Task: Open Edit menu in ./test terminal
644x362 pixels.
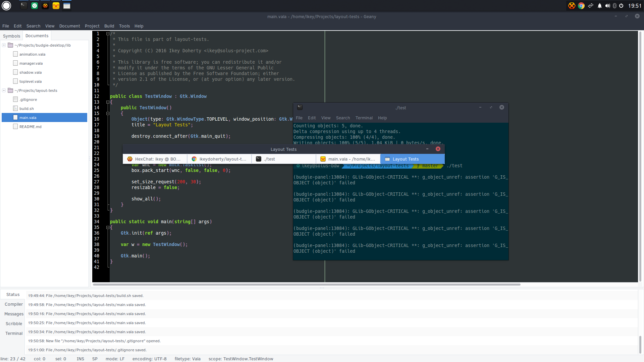Action: tap(312, 118)
